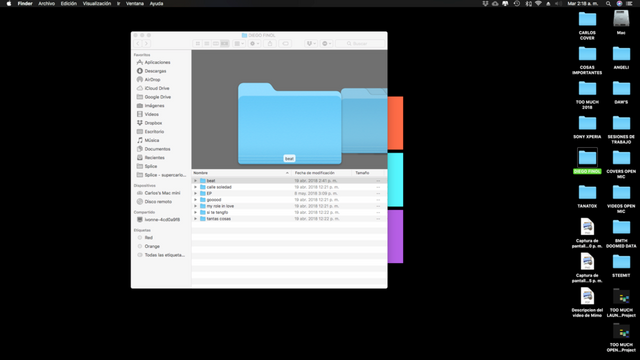The width and height of the screenshot is (640, 360).
Task: Open the Archivo menu
Action: tap(47, 3)
